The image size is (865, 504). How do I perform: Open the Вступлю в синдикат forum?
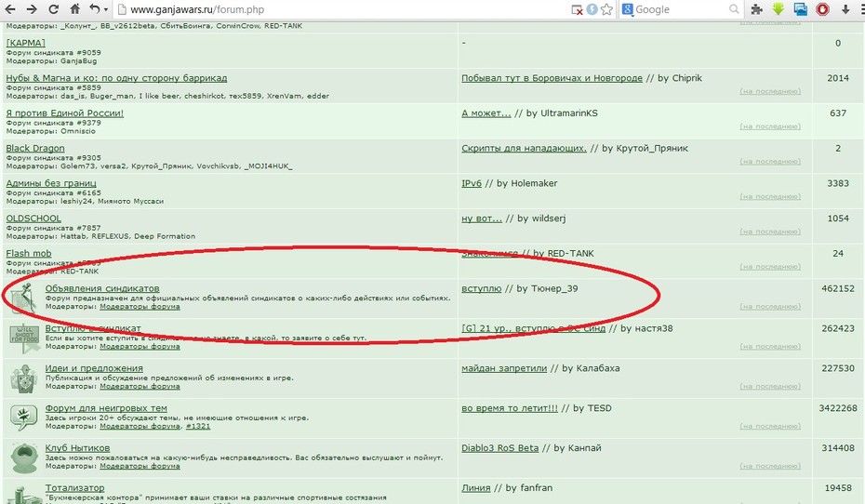click(x=93, y=328)
